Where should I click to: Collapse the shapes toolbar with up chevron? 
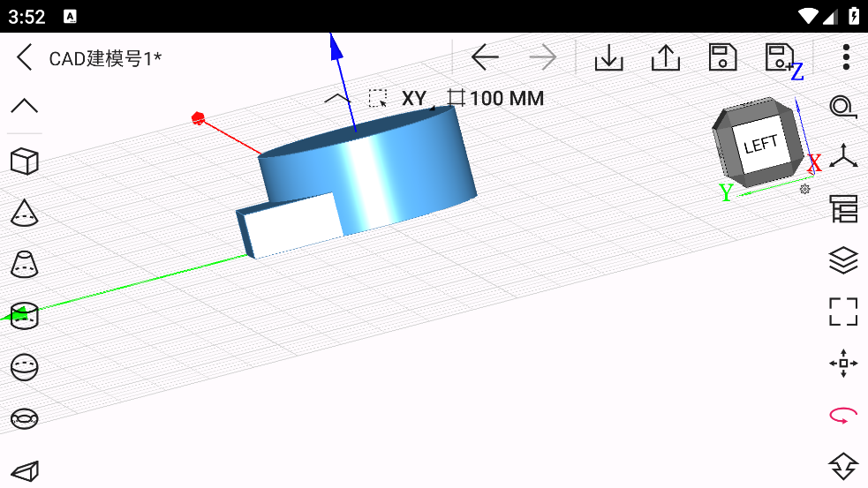[25, 105]
